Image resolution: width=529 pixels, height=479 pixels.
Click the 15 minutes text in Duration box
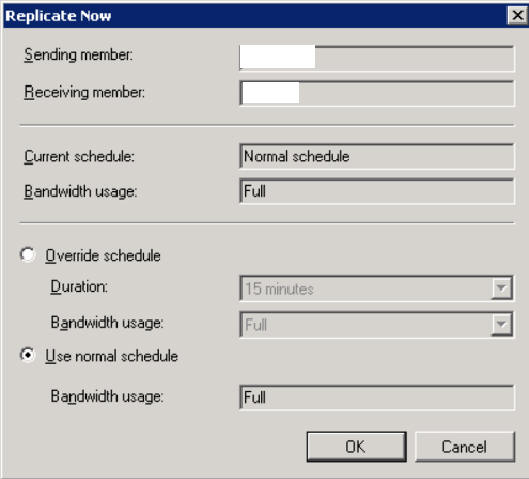coord(279,289)
